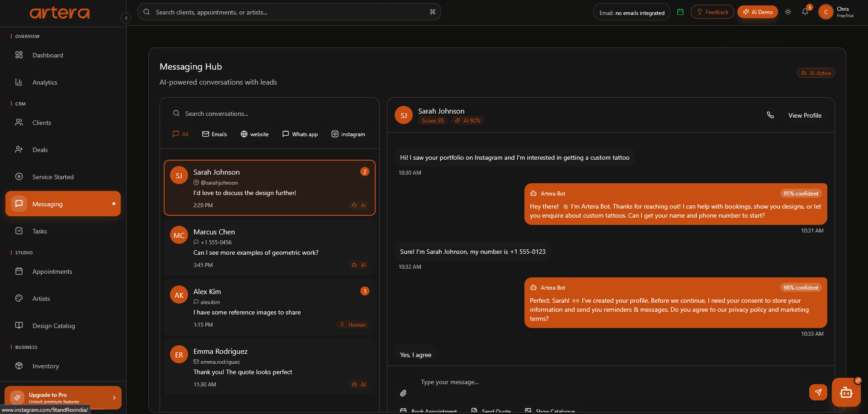Click the 98% confident label
The image size is (868, 414).
pyautogui.click(x=801, y=288)
